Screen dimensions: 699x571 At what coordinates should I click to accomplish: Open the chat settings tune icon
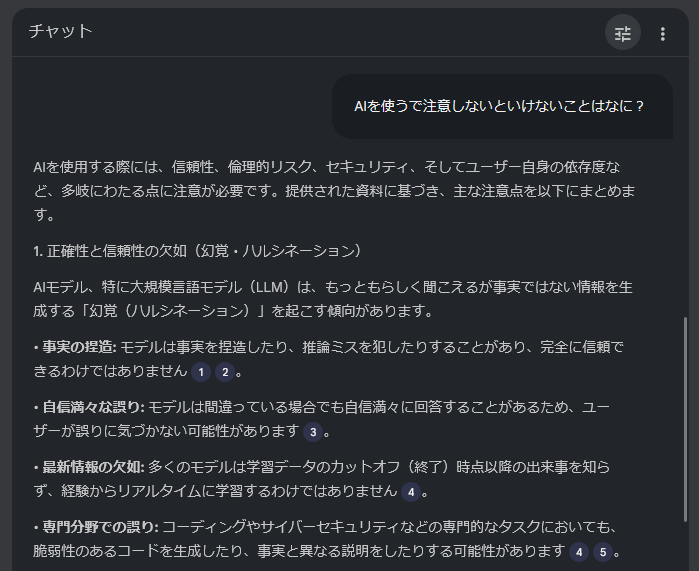click(x=622, y=33)
